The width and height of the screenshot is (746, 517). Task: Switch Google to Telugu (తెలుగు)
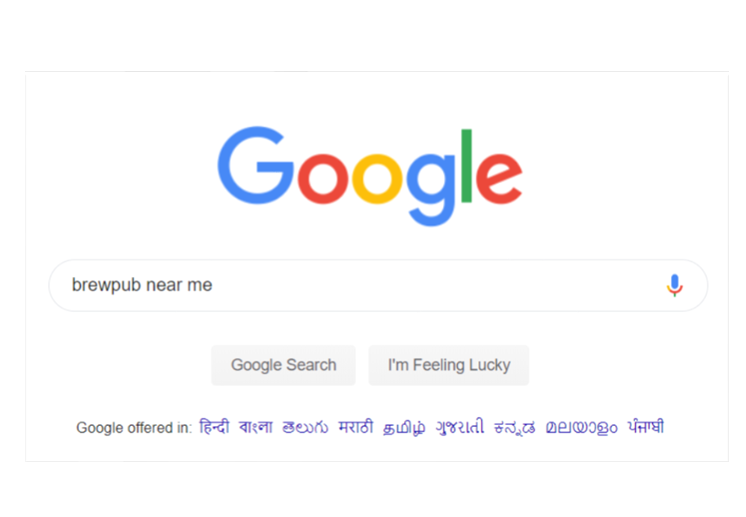coord(305,427)
